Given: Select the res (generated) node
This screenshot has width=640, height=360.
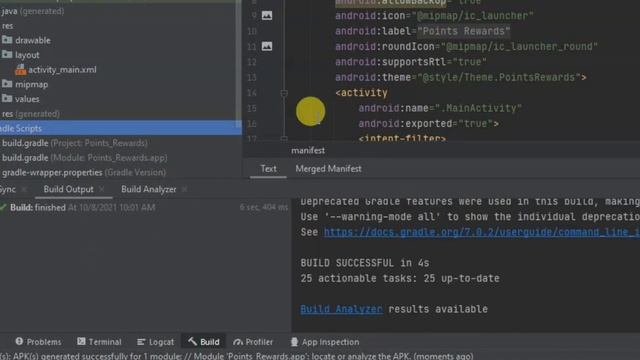Looking at the screenshot, I should point(31,113).
